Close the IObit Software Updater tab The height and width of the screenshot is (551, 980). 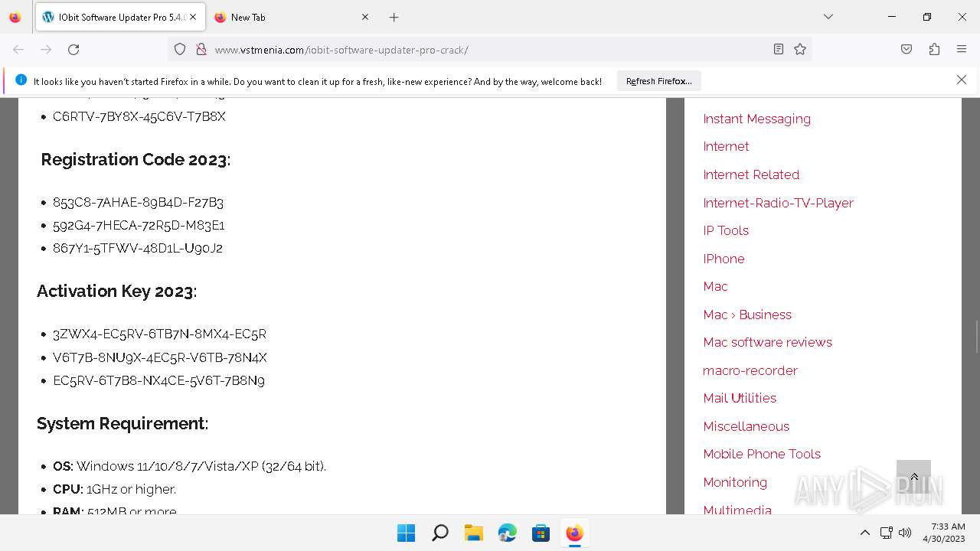(x=193, y=17)
